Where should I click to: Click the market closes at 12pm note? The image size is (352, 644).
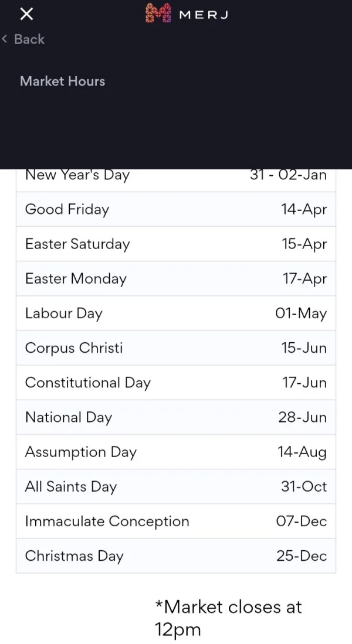[x=228, y=618]
